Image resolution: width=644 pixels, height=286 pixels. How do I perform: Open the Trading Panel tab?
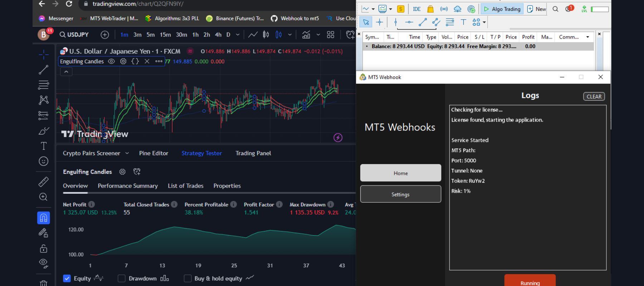pos(253,153)
